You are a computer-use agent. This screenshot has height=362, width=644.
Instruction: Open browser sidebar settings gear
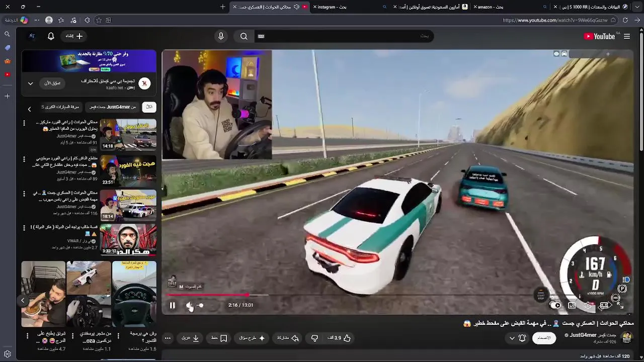[7, 354]
